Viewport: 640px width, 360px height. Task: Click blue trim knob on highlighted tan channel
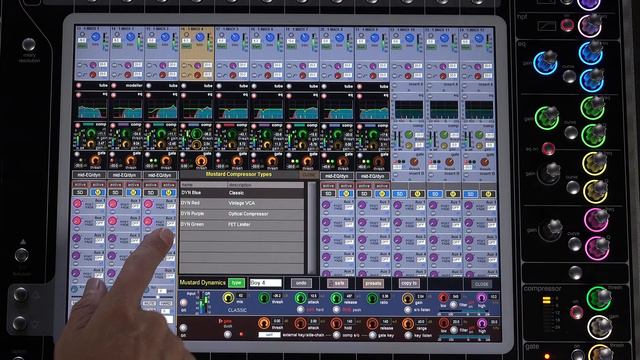(x=200, y=38)
